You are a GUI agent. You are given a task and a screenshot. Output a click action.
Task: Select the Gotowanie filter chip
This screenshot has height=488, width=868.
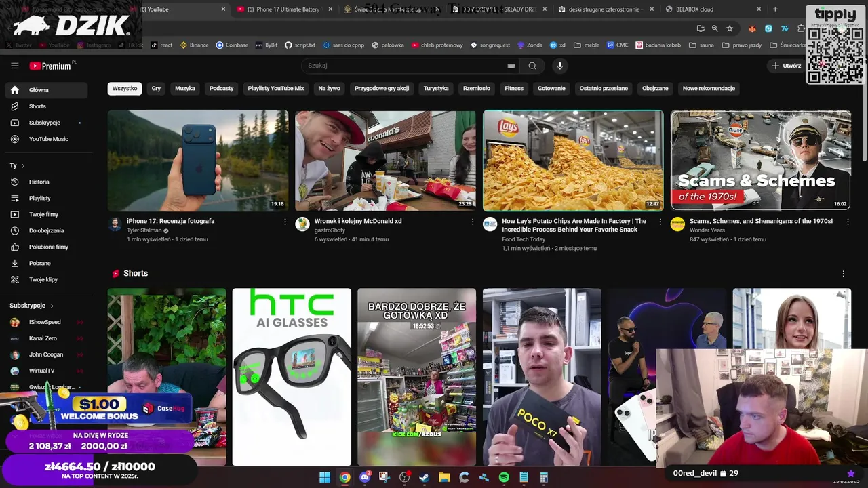(551, 88)
